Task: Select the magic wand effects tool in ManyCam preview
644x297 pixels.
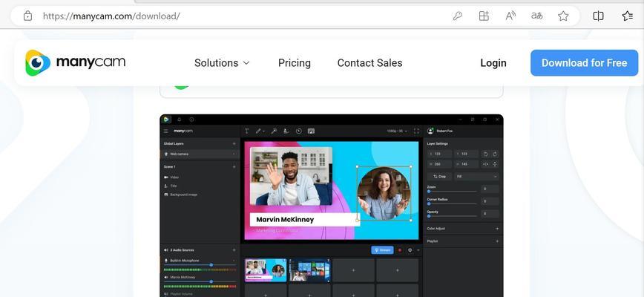Action: pyautogui.click(x=274, y=131)
